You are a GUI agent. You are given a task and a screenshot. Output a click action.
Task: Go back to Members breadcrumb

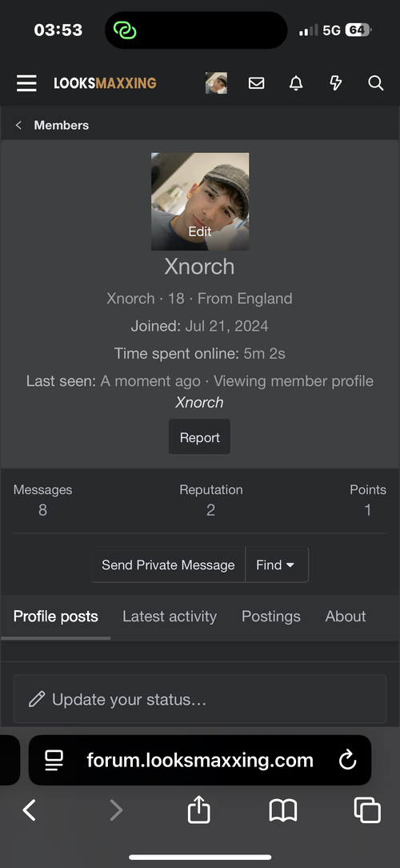point(62,125)
